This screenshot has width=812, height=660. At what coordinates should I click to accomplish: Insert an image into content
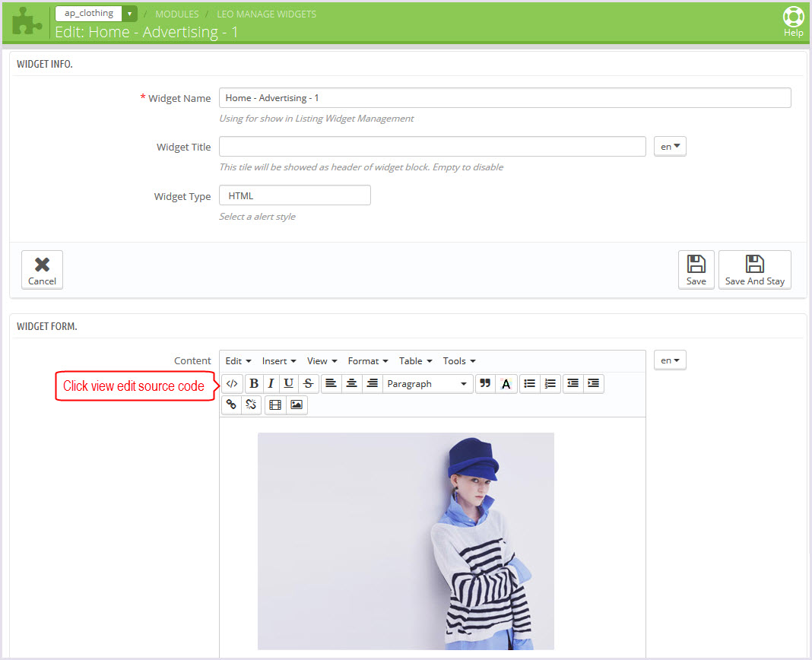(x=297, y=405)
